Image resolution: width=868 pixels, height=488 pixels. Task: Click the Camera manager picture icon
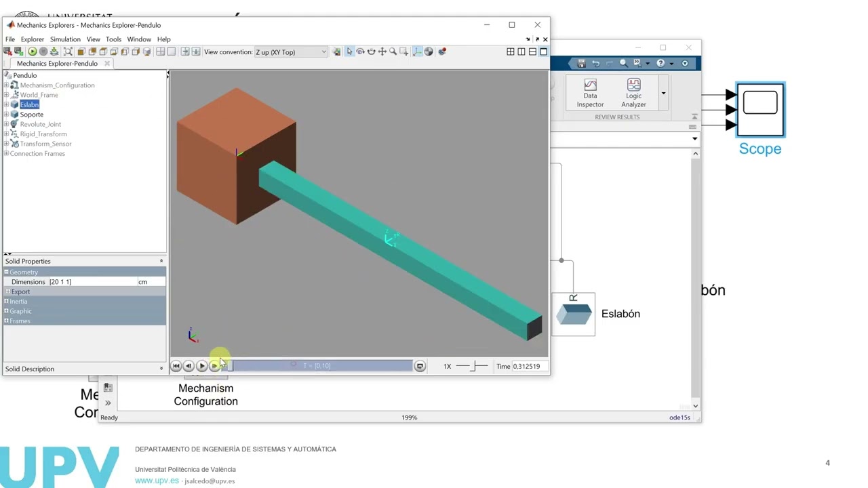(x=336, y=52)
